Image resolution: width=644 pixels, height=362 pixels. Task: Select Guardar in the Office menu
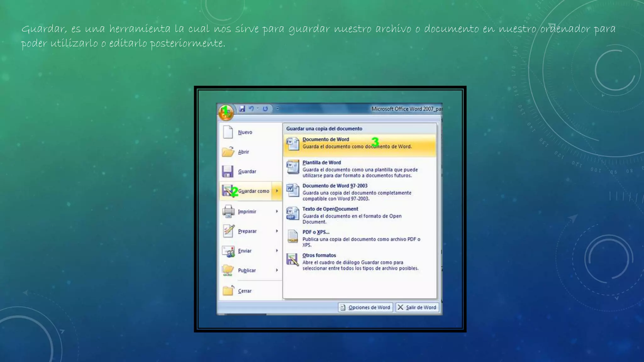pos(250,172)
